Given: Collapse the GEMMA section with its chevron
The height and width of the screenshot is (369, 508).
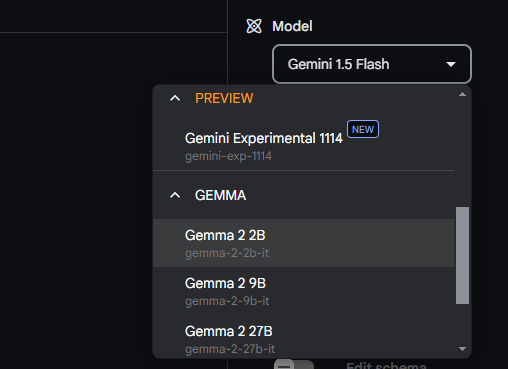Looking at the screenshot, I should [175, 195].
